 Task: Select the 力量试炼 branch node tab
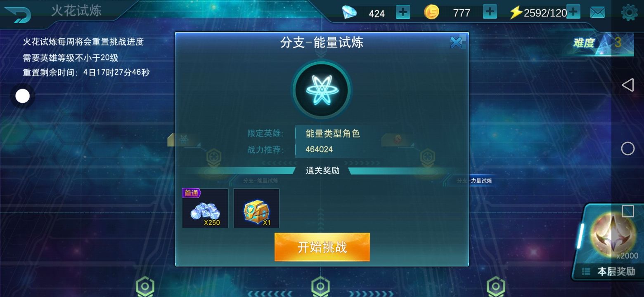481,181
